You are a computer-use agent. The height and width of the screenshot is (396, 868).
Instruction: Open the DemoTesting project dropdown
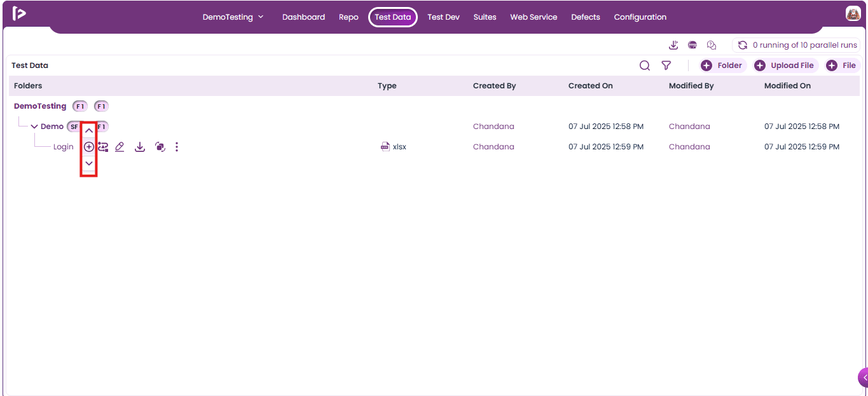[x=233, y=17]
